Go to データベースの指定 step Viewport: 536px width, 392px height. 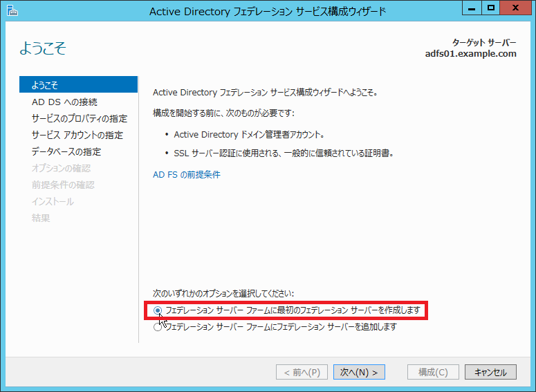click(66, 151)
